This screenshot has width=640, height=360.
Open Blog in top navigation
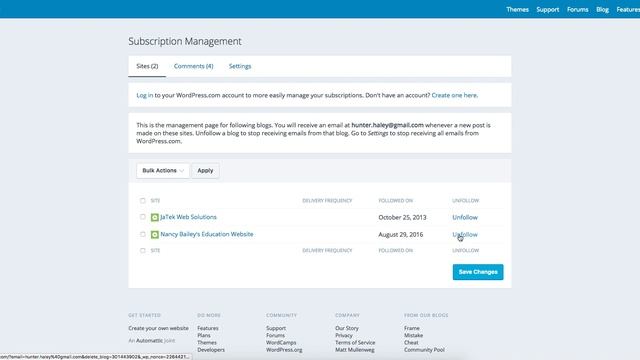[x=602, y=9]
